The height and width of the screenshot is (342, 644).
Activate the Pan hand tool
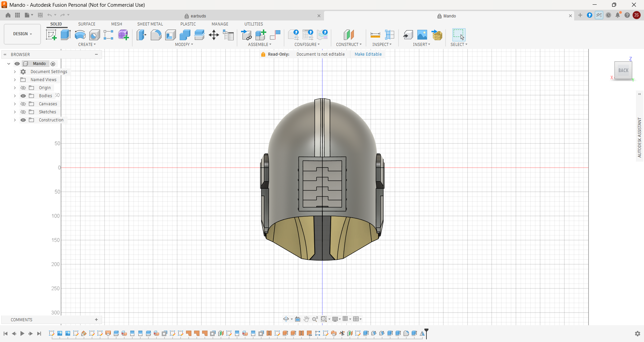[x=306, y=319]
